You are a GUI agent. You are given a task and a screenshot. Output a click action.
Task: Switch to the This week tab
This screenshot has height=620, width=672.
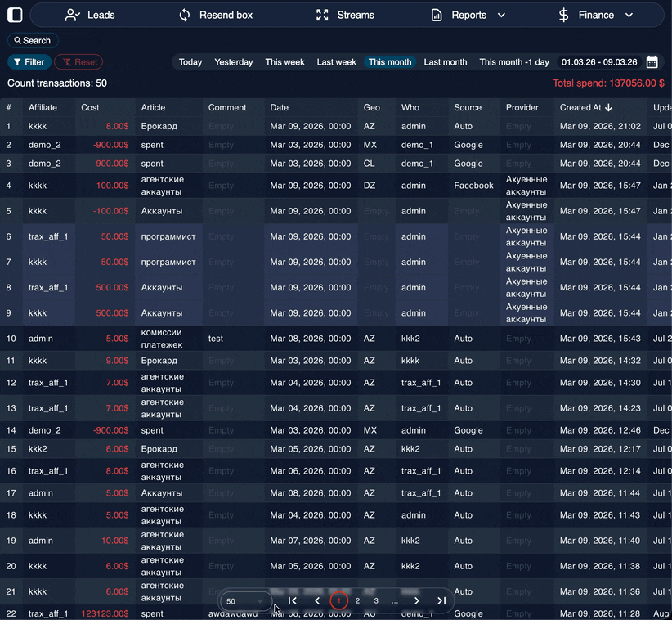click(x=284, y=61)
